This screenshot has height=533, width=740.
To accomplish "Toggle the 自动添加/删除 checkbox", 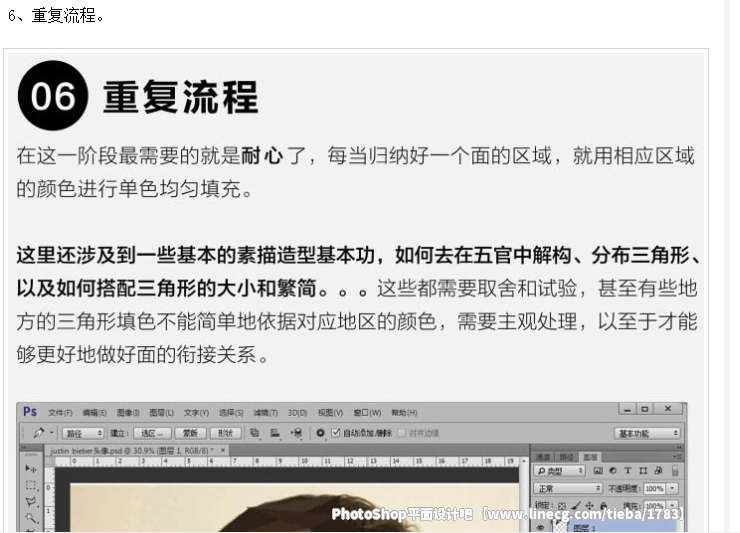I will [336, 432].
